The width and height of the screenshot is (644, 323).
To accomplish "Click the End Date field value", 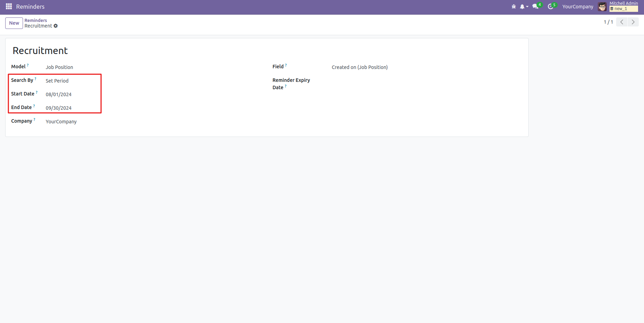I will pos(59,108).
